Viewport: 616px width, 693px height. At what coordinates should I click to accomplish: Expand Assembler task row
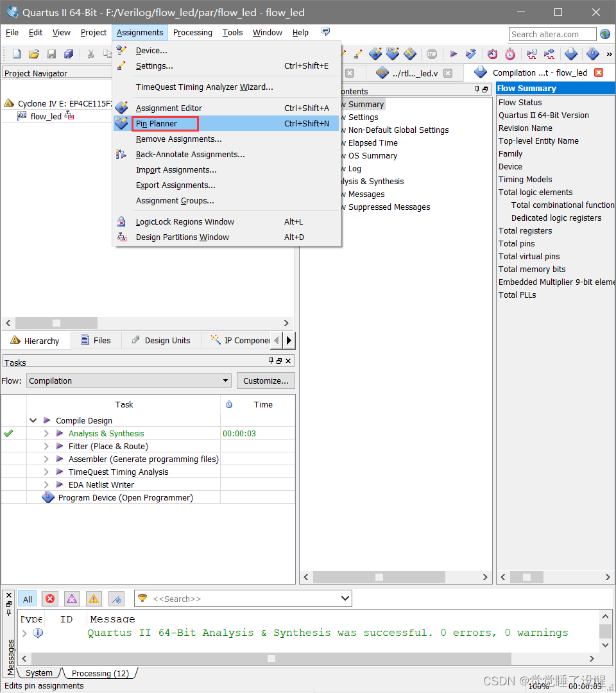tap(46, 459)
